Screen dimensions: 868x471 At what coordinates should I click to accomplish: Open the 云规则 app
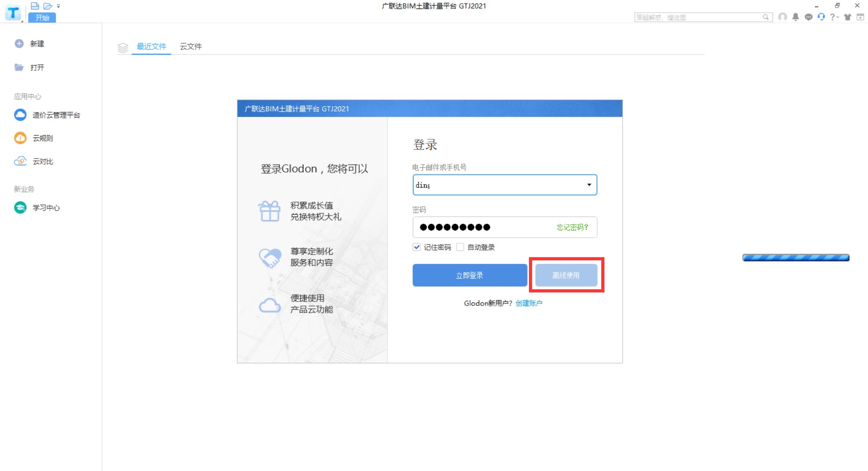[34, 138]
